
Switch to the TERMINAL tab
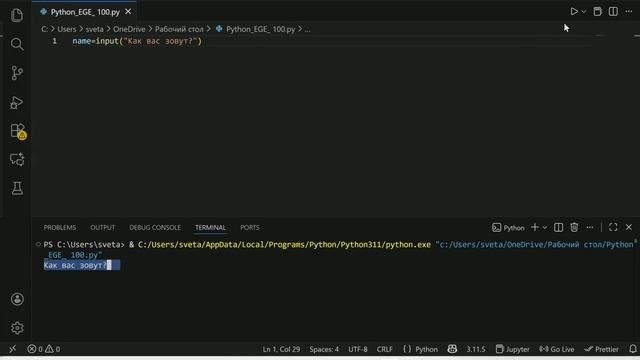tap(210, 227)
